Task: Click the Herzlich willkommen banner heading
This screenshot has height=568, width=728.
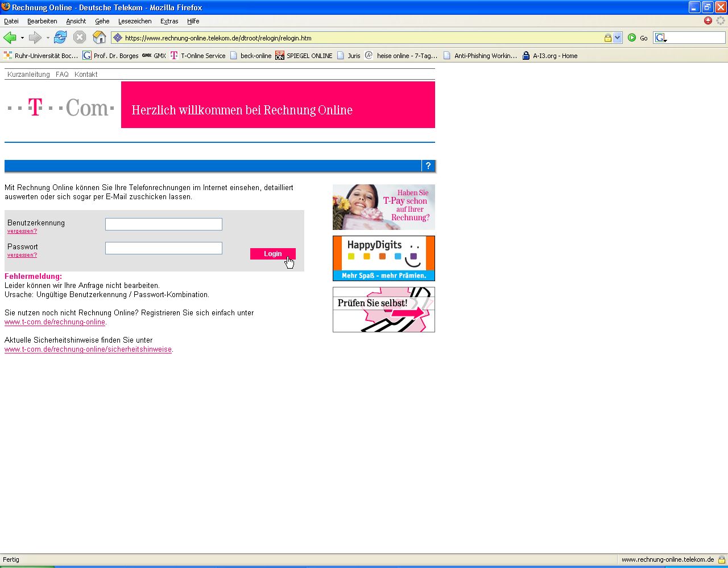Action: click(x=242, y=110)
